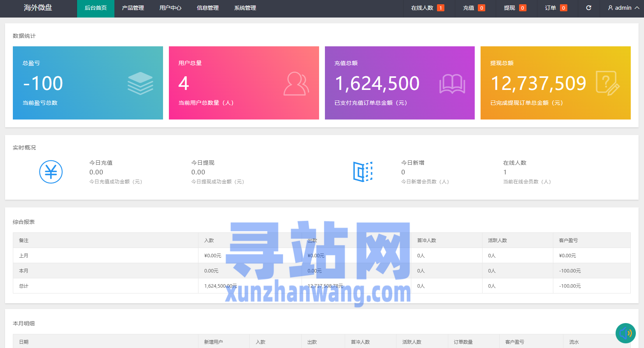
Task: Click the 上月 row label
Action: [24, 256]
